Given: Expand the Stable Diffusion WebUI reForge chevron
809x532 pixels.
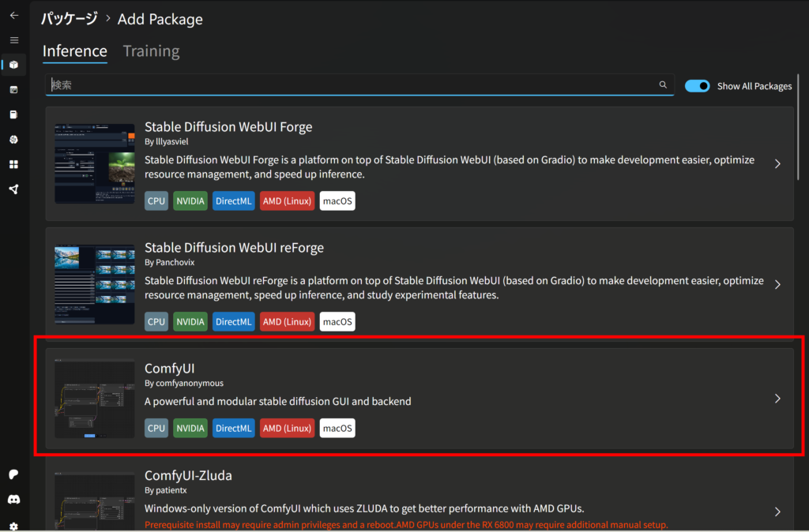Looking at the screenshot, I should tap(777, 285).
